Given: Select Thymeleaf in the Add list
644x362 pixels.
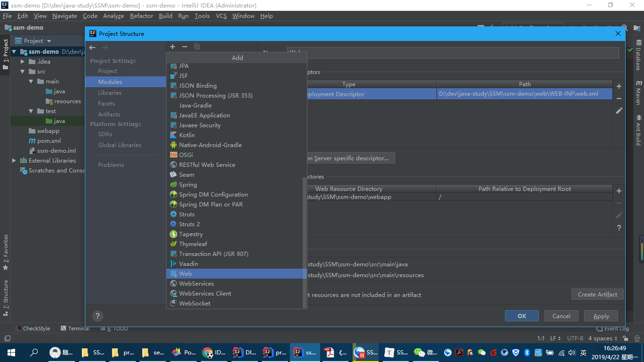Looking at the screenshot, I should click(x=236, y=244).
